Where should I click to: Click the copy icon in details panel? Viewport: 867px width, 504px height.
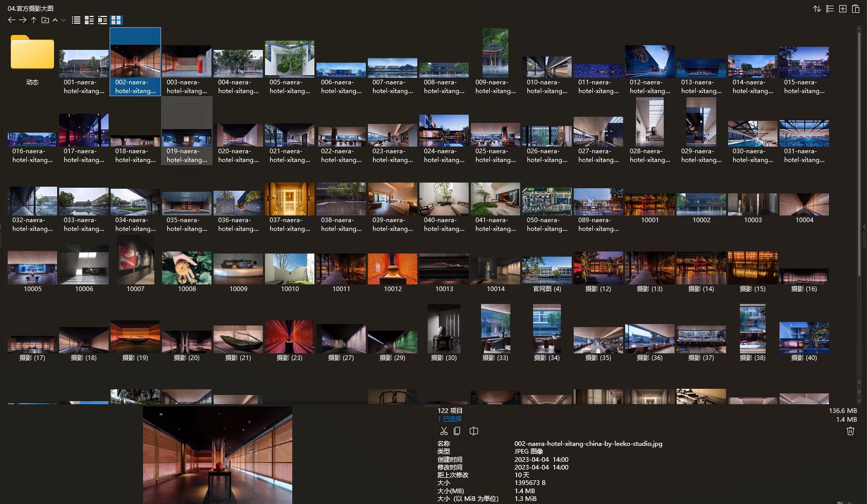click(457, 431)
